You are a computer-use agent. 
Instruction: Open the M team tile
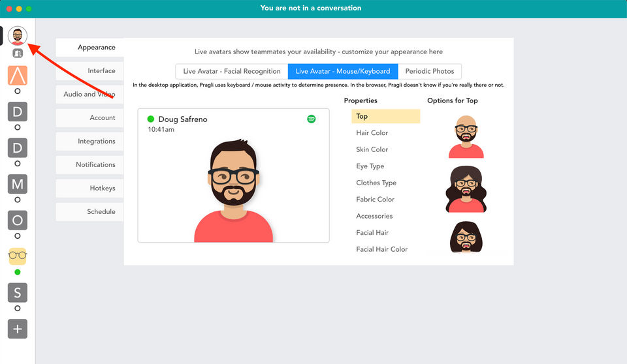pos(18,184)
